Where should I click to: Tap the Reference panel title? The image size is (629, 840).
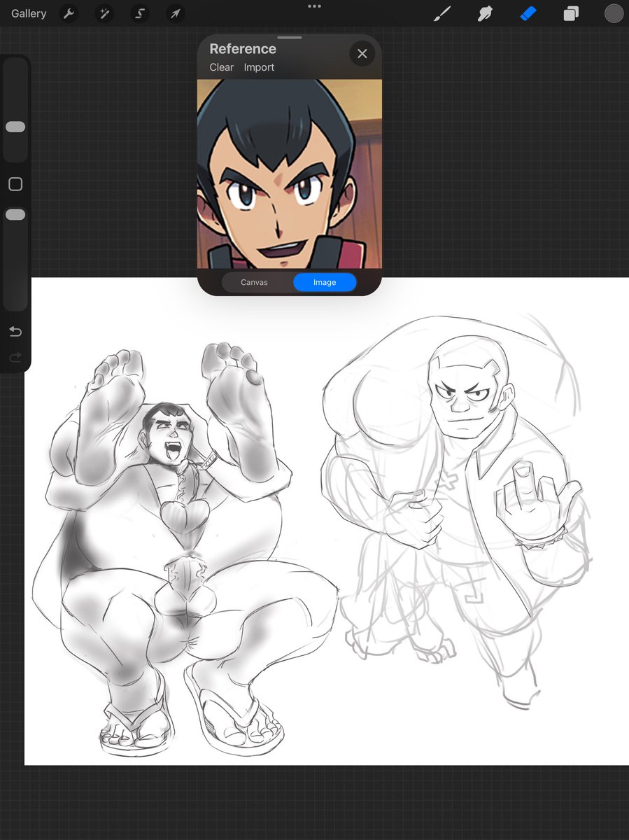point(243,49)
